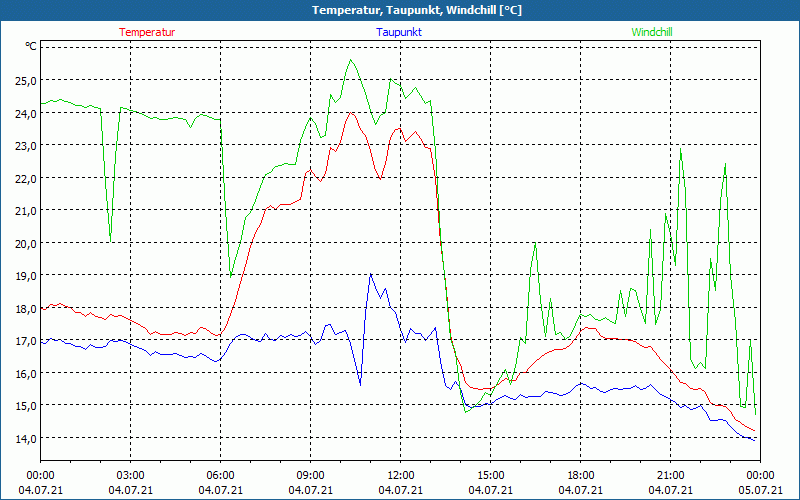Click the blue Taupunkt peak near 11:00

click(x=371, y=274)
